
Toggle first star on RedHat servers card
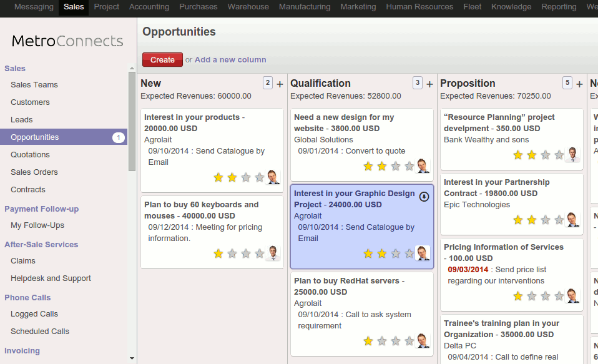pos(368,341)
